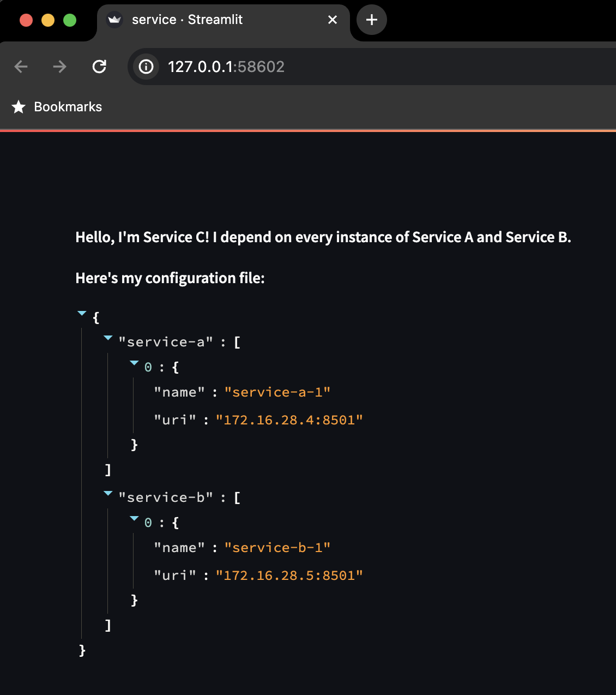Image resolution: width=616 pixels, height=695 pixels.
Task: Click the forward navigation arrow
Action: [x=60, y=67]
